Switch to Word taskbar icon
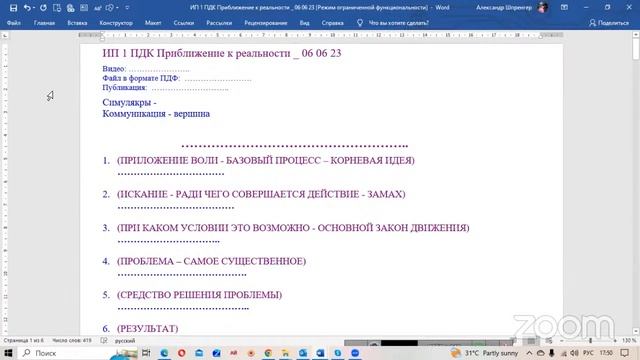Viewport: 640px width, 360px height. click(x=320, y=353)
